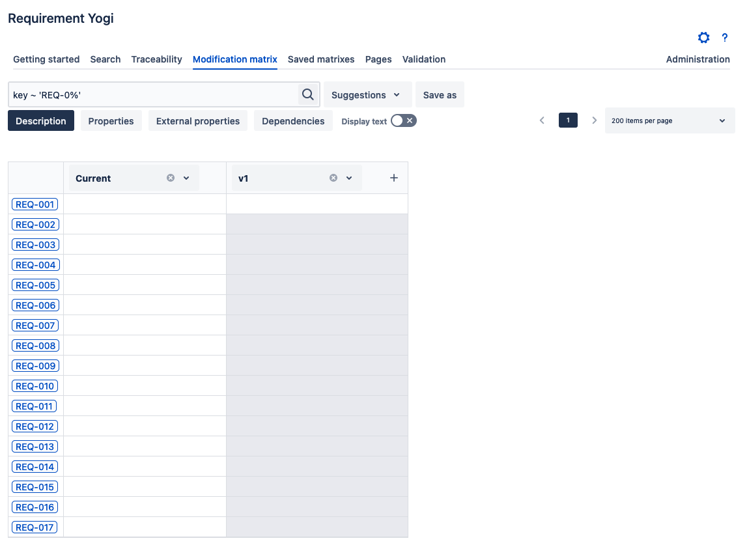Click the Save as button
The image size is (747, 560).
point(440,95)
